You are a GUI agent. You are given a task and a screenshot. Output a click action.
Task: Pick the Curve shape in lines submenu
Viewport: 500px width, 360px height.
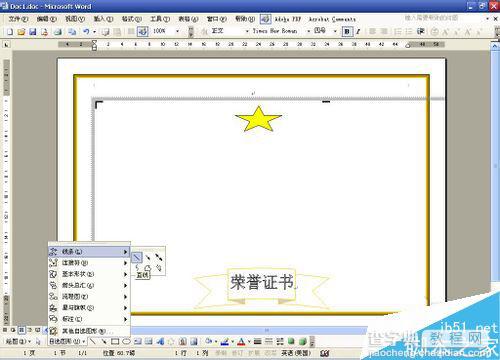click(137, 267)
